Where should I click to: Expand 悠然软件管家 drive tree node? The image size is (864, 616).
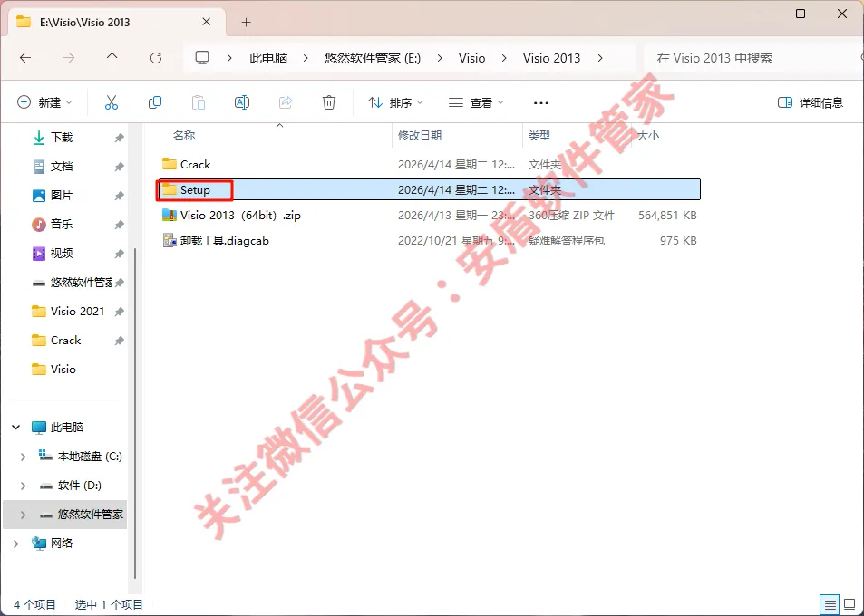23,515
